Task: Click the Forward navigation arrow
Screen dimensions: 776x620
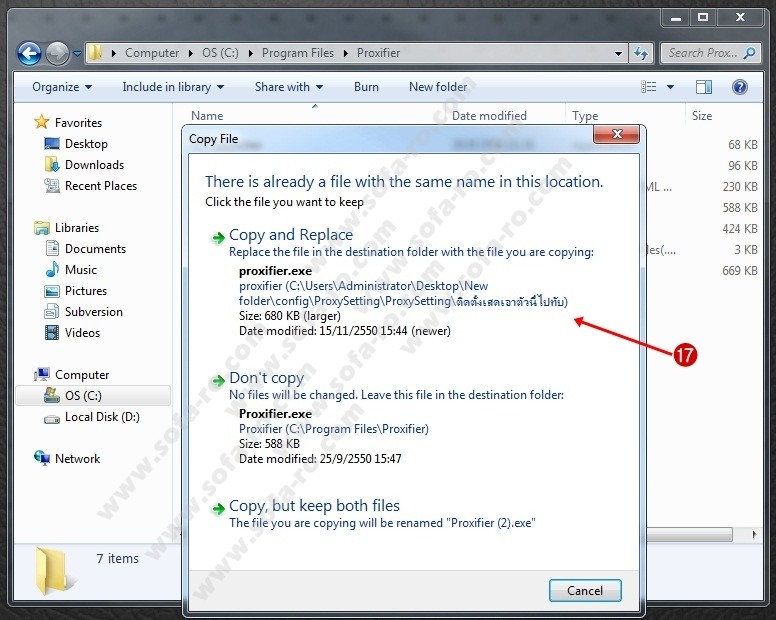Action: tap(57, 53)
